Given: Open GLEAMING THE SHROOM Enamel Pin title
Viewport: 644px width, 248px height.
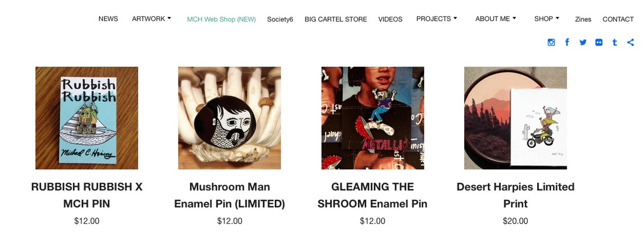Looking at the screenshot, I should (373, 195).
